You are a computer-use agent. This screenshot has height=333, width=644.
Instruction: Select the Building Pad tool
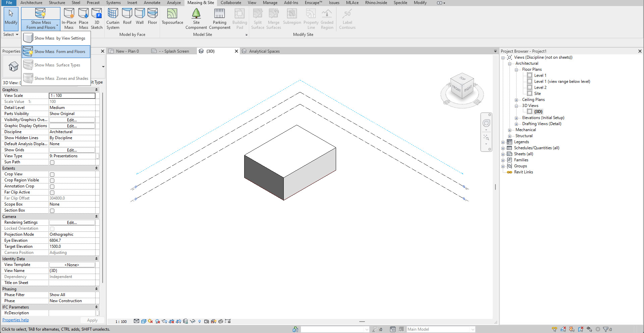(x=239, y=17)
